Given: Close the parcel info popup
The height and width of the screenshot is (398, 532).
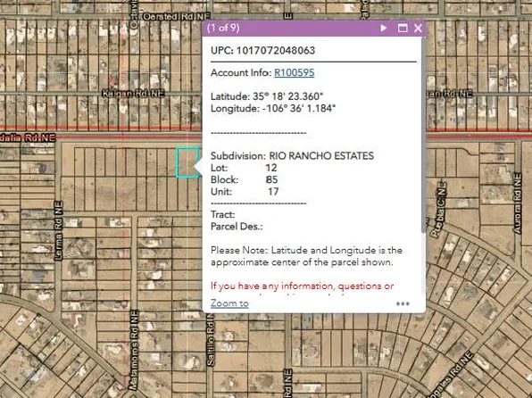Looking at the screenshot, I should (418, 28).
